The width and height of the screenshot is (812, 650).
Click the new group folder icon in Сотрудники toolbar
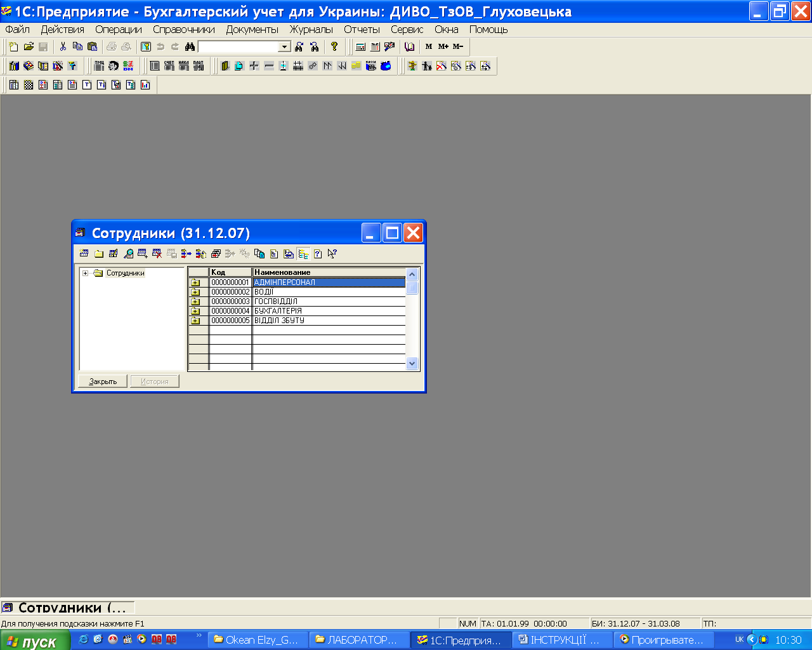pos(99,253)
